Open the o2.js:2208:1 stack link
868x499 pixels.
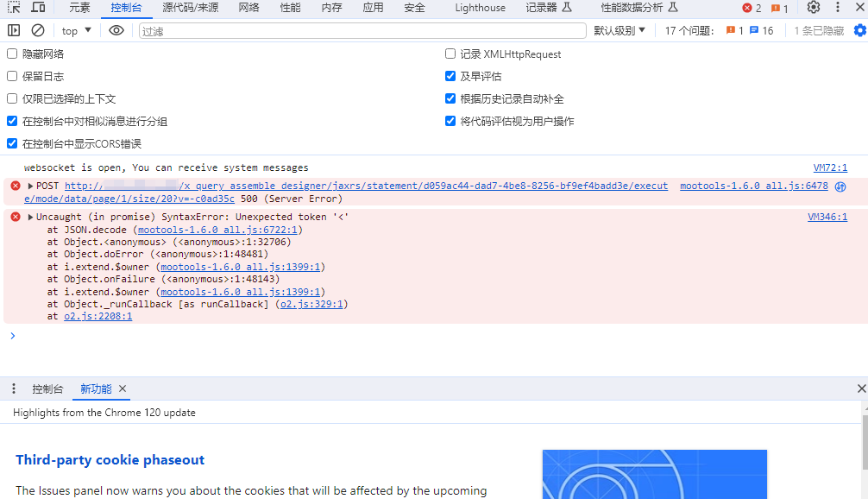click(97, 316)
